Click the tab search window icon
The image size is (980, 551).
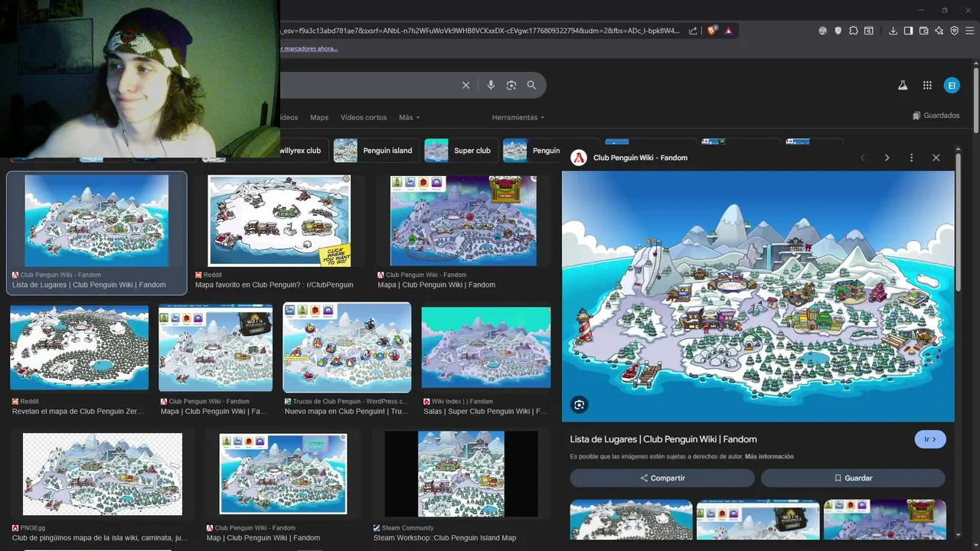869,31
